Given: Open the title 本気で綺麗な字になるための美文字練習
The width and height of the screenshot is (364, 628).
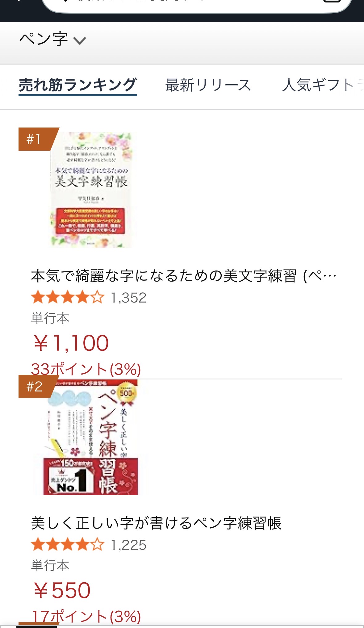Looking at the screenshot, I should pos(183,276).
